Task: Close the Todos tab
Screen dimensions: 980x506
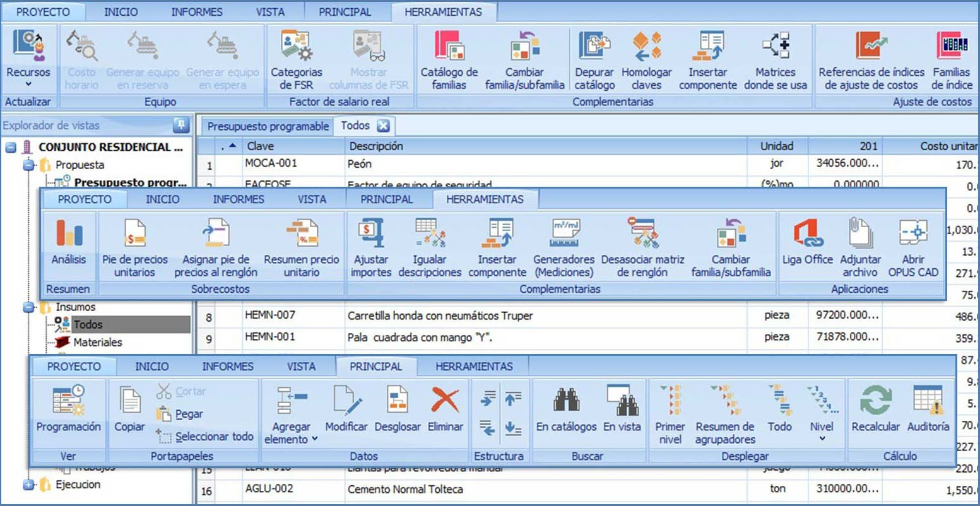Action: point(383,126)
